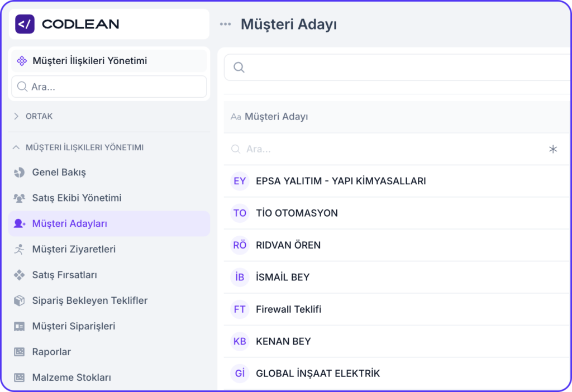Image resolution: width=572 pixels, height=392 pixels.
Task: Click the Codlean logo icon
Action: (25, 24)
